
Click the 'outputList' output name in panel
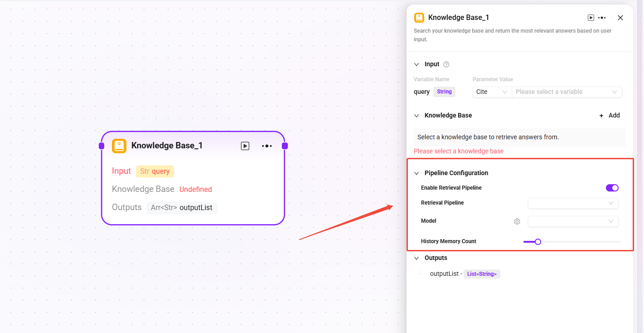tap(444, 274)
